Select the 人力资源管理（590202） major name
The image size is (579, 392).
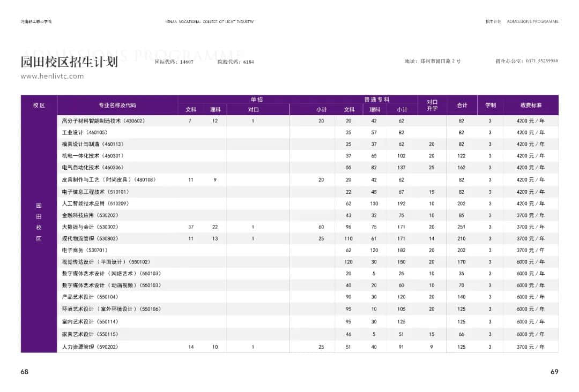click(x=90, y=347)
